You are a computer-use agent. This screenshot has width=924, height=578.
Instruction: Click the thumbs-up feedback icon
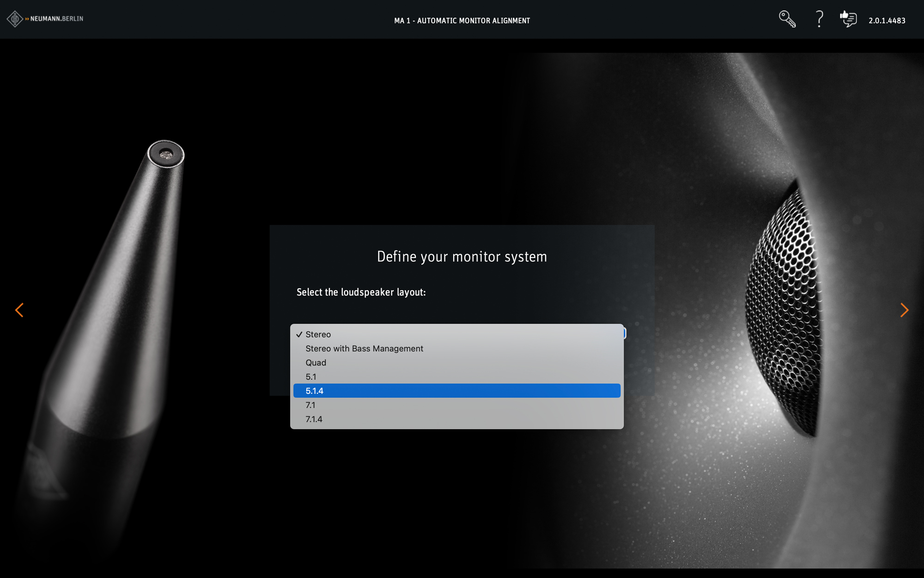(848, 19)
